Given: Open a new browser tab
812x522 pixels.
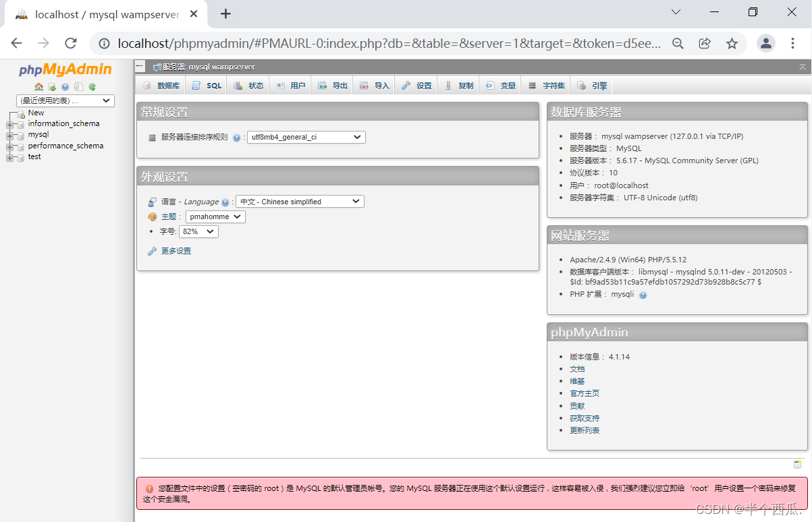Looking at the screenshot, I should click(225, 13).
